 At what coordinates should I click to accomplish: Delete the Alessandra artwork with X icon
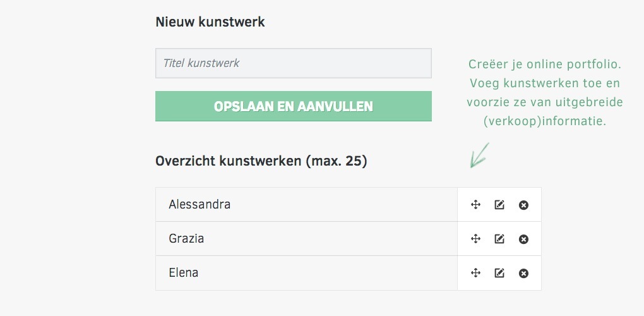pyautogui.click(x=523, y=205)
